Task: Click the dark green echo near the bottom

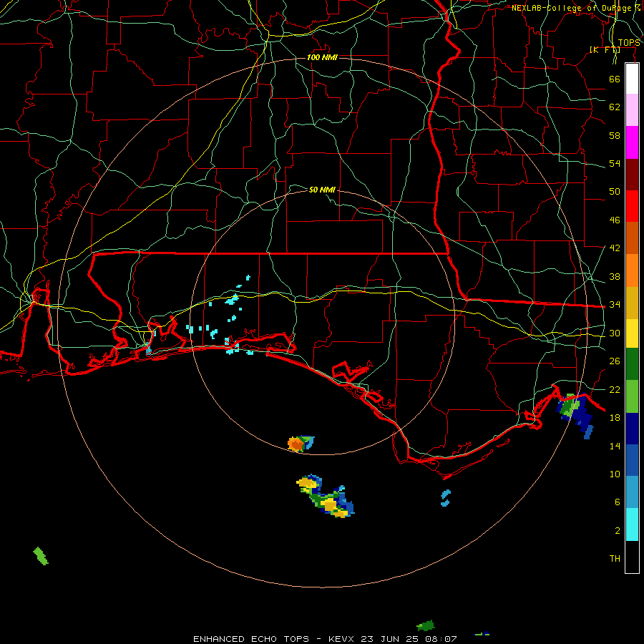Action: 426,625
